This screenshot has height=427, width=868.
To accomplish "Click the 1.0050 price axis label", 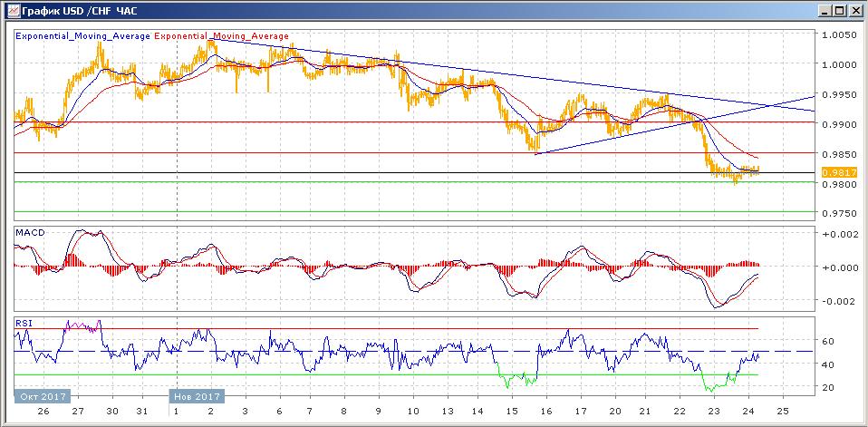I will tap(837, 35).
